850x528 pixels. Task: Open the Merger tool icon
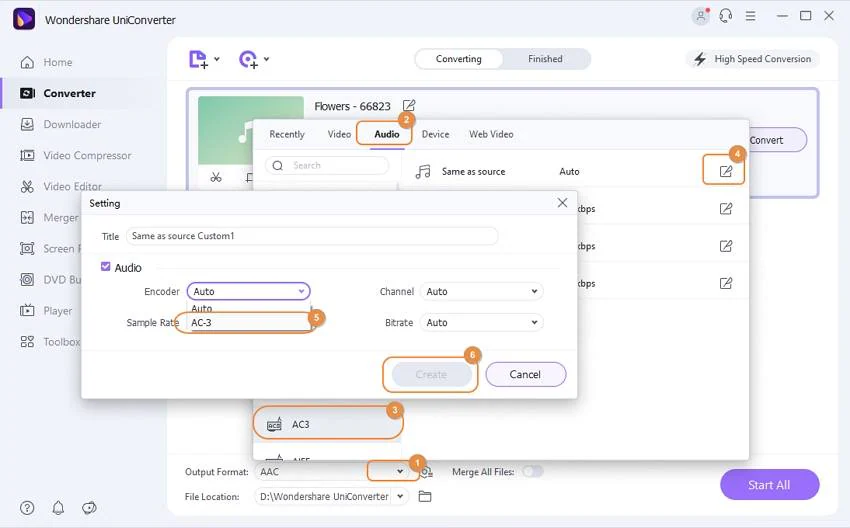pyautogui.click(x=27, y=217)
